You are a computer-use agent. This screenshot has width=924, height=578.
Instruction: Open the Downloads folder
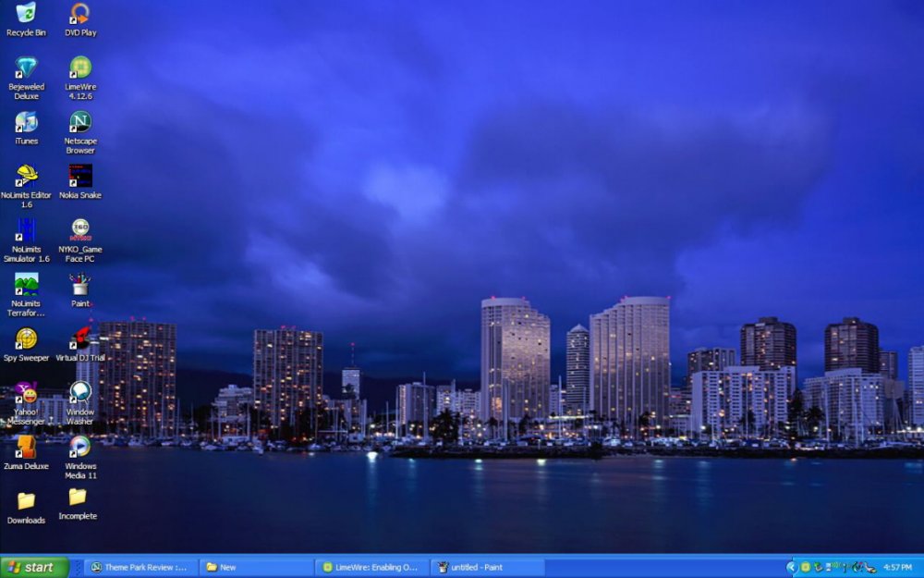point(26,500)
